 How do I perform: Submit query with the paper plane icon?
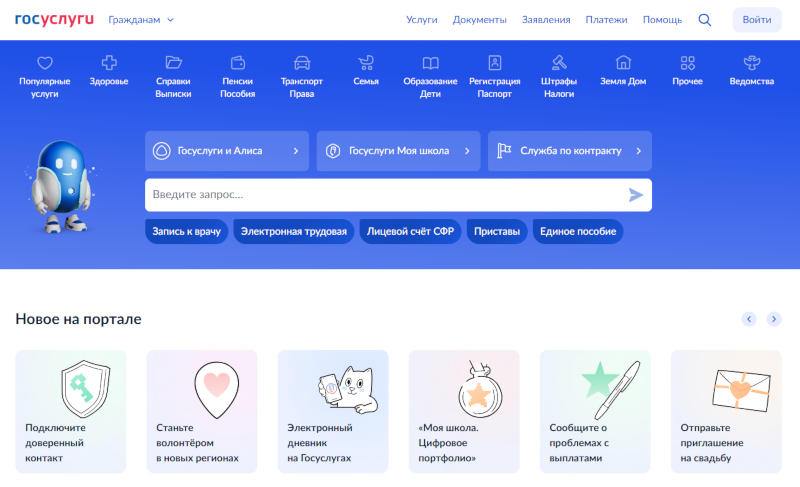click(635, 195)
